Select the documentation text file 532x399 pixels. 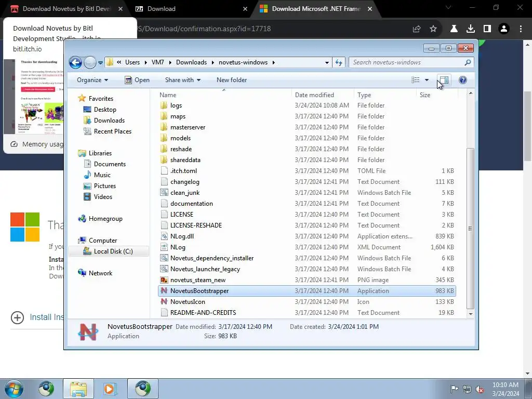[x=191, y=204]
